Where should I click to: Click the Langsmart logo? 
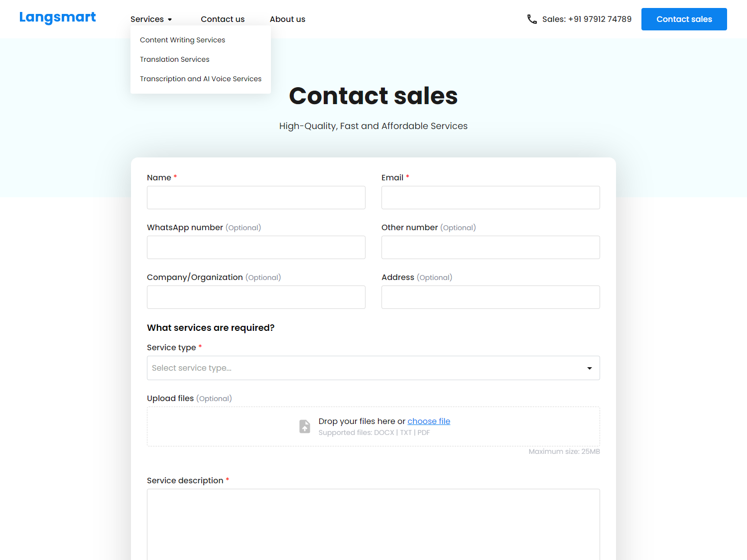tap(58, 18)
